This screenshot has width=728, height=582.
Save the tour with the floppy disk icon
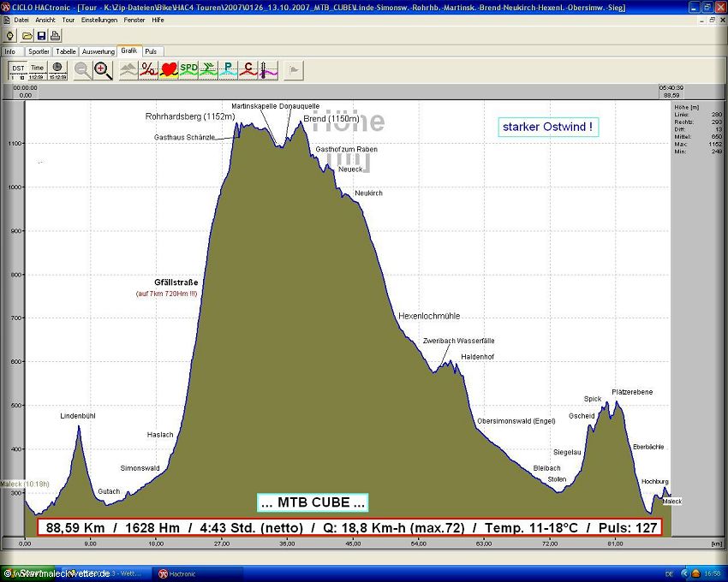[41, 36]
